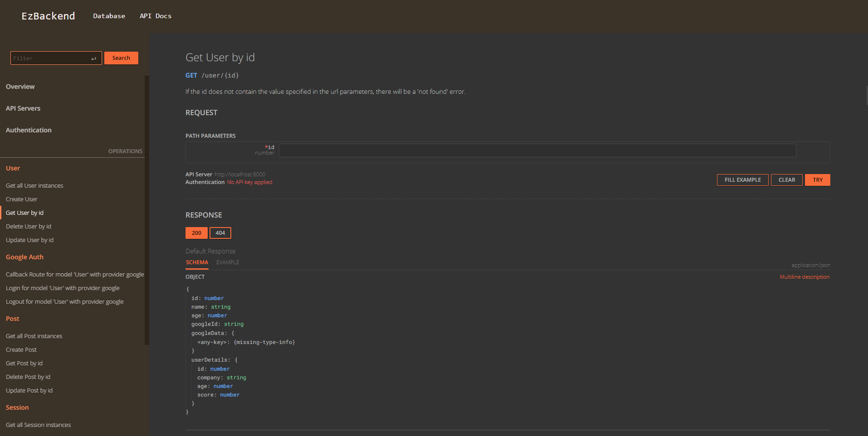Click the http://localhost:8000 server text
The height and width of the screenshot is (436, 868).
click(x=240, y=174)
